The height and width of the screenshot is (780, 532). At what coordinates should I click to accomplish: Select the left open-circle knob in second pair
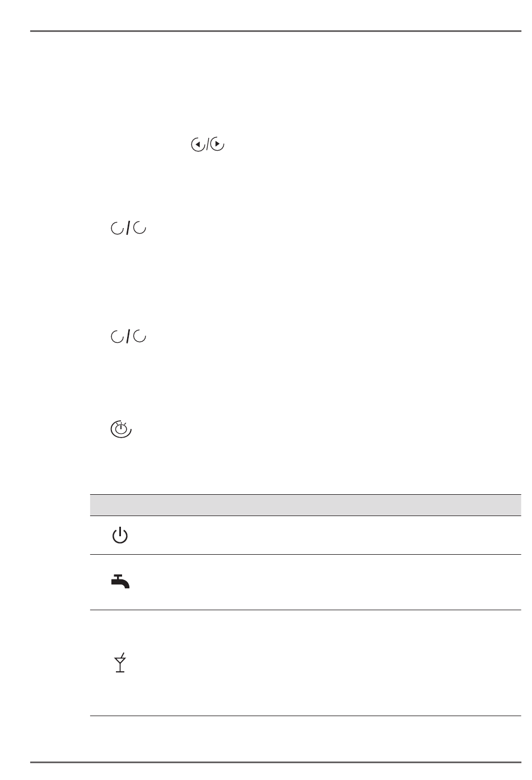(x=117, y=336)
